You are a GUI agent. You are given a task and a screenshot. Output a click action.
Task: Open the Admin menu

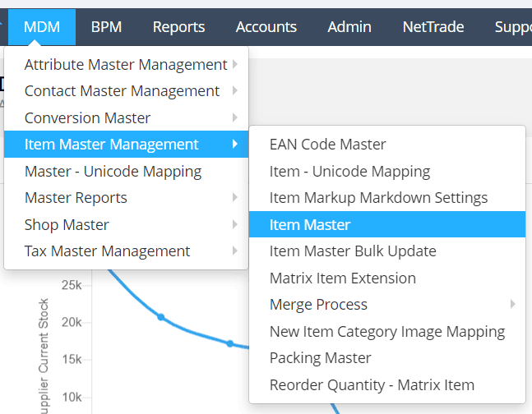(349, 27)
